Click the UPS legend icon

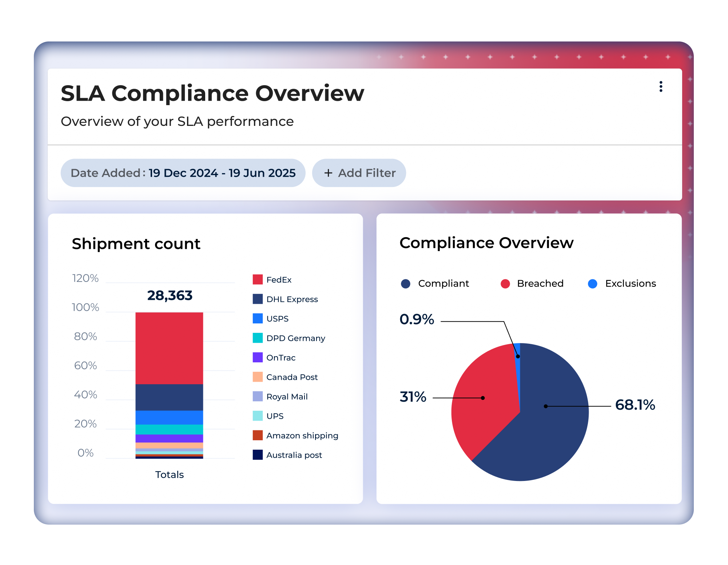coord(258,416)
